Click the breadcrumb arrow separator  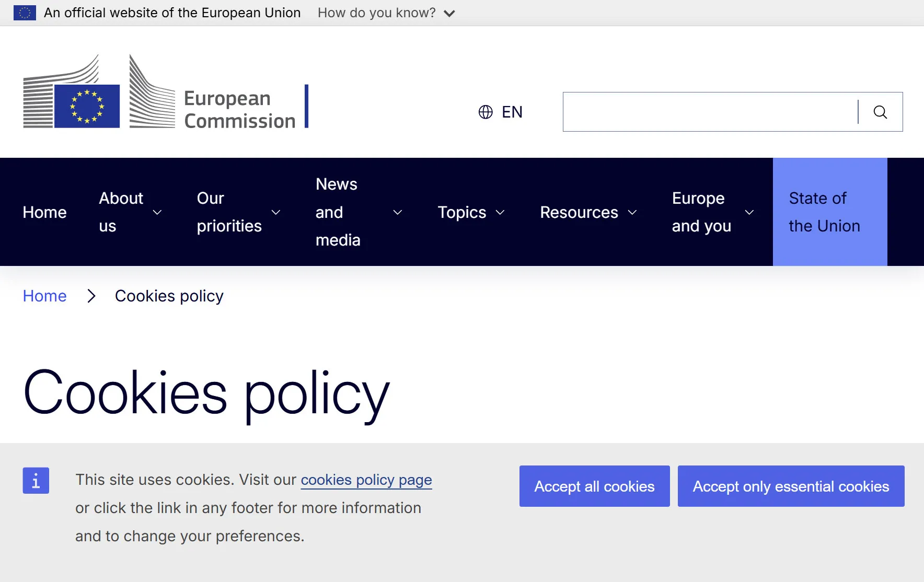coord(91,296)
